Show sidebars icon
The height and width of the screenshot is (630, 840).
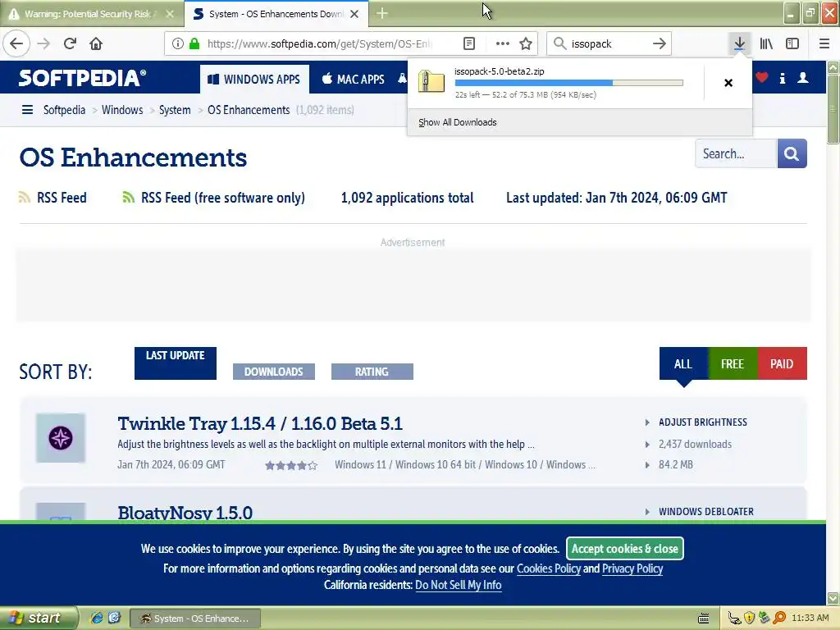(792, 43)
